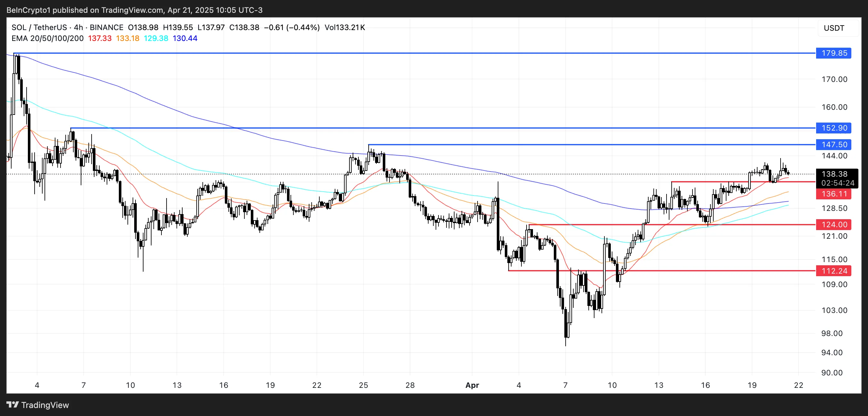Click the Apr marker on time axis
This screenshot has width=868, height=416.
[472, 385]
